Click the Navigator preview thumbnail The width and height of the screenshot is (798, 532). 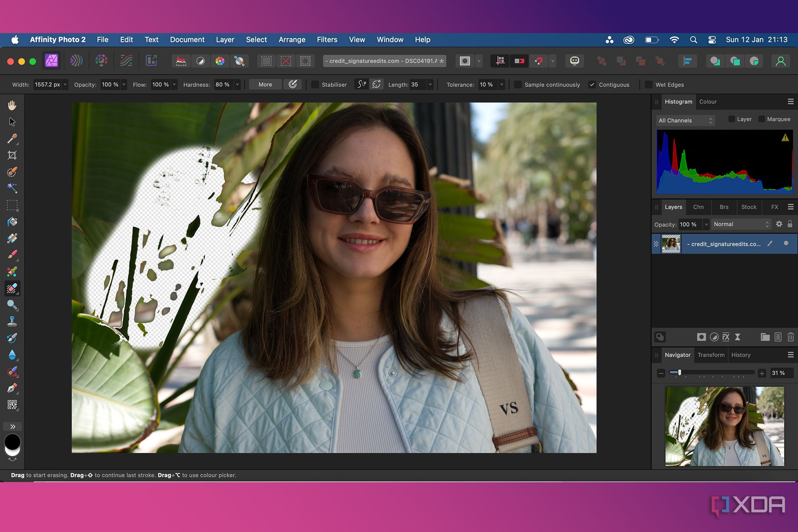point(724,426)
